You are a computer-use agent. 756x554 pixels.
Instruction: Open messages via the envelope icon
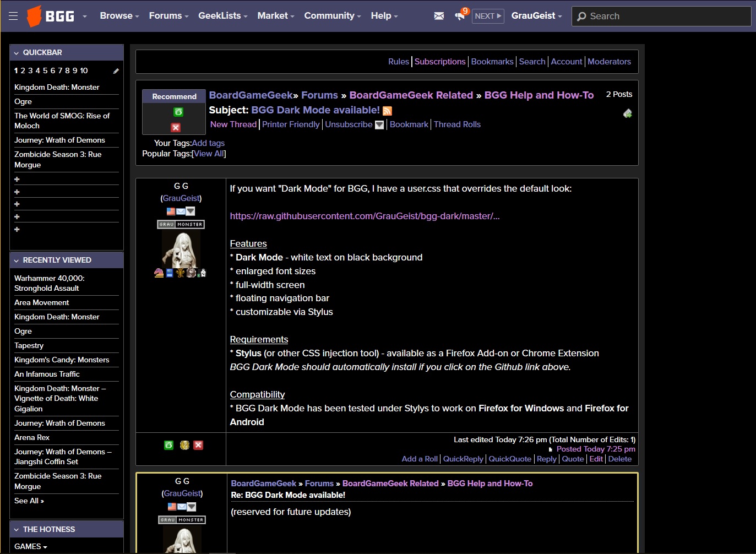(x=439, y=16)
